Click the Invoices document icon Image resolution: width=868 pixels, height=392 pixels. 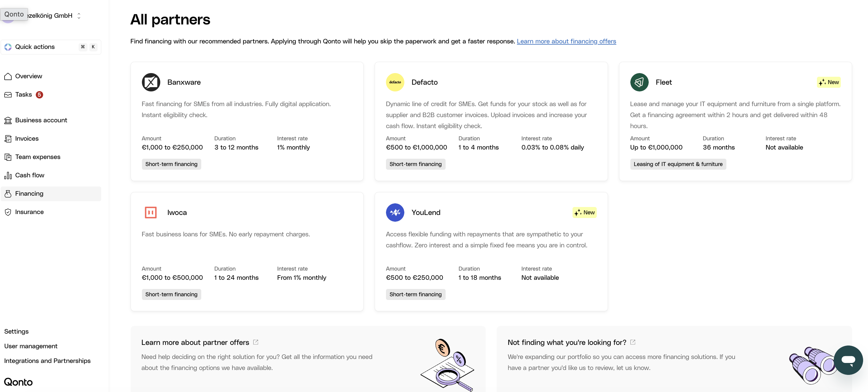pos(8,139)
